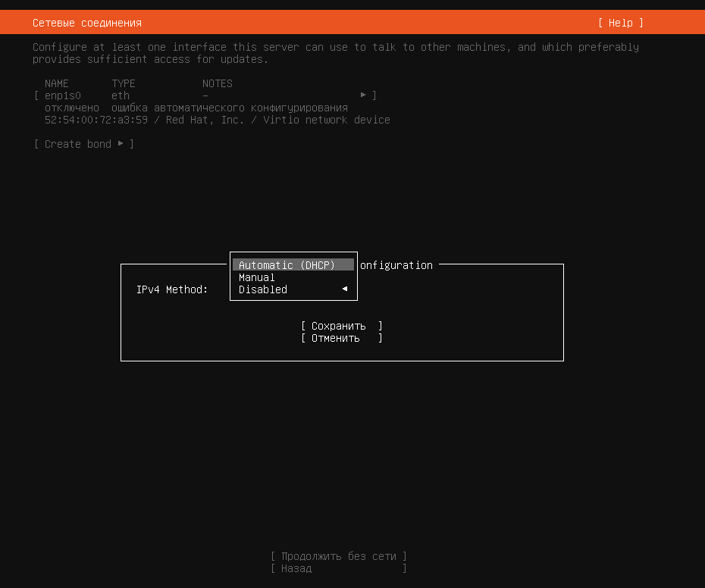Click the left-pointing arrow beside Disabled
The width and height of the screenshot is (705, 588).
click(345, 289)
